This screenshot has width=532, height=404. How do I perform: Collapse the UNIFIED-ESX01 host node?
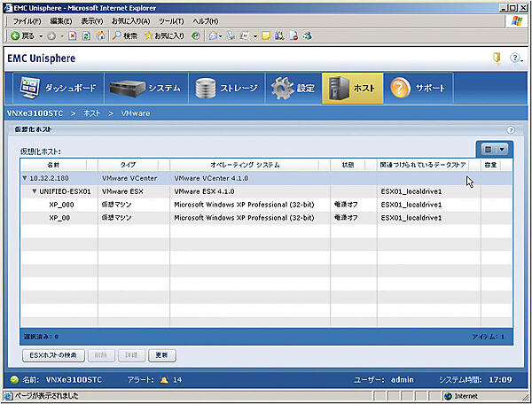click(x=34, y=191)
